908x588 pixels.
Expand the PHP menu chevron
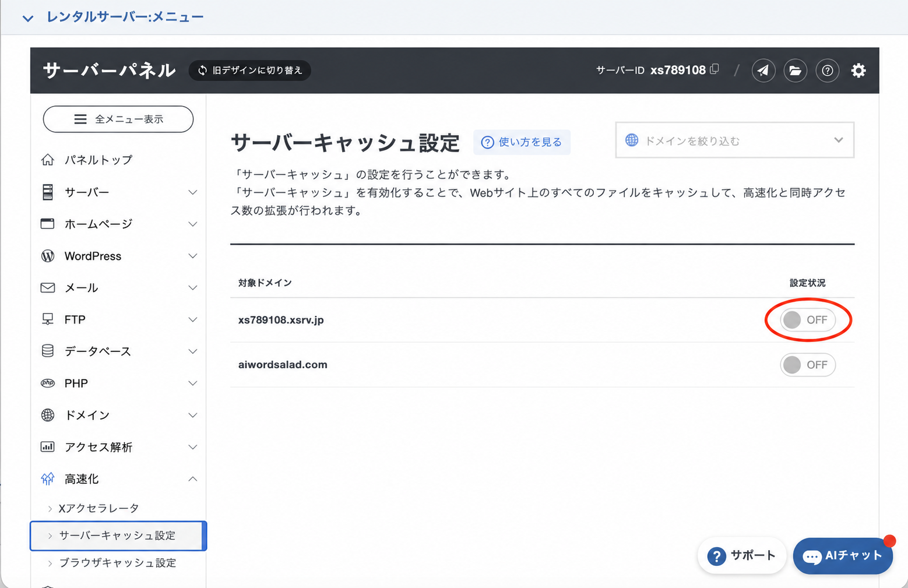[x=193, y=383]
